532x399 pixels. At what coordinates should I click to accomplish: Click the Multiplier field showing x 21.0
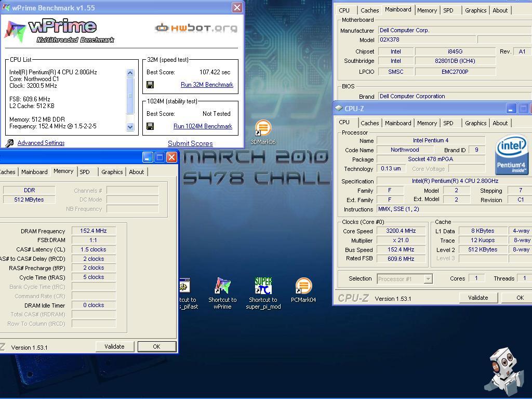pyautogui.click(x=401, y=240)
